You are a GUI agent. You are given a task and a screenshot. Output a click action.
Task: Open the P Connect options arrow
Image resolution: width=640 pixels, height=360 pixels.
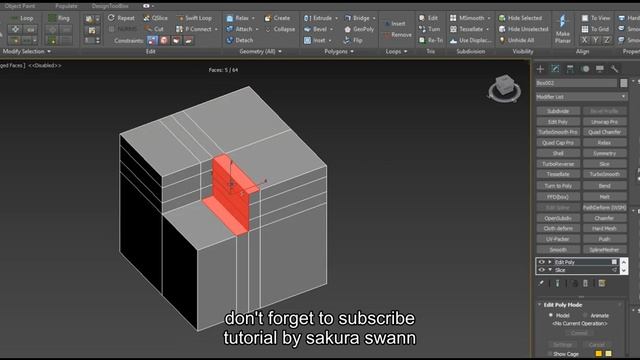[x=216, y=29]
